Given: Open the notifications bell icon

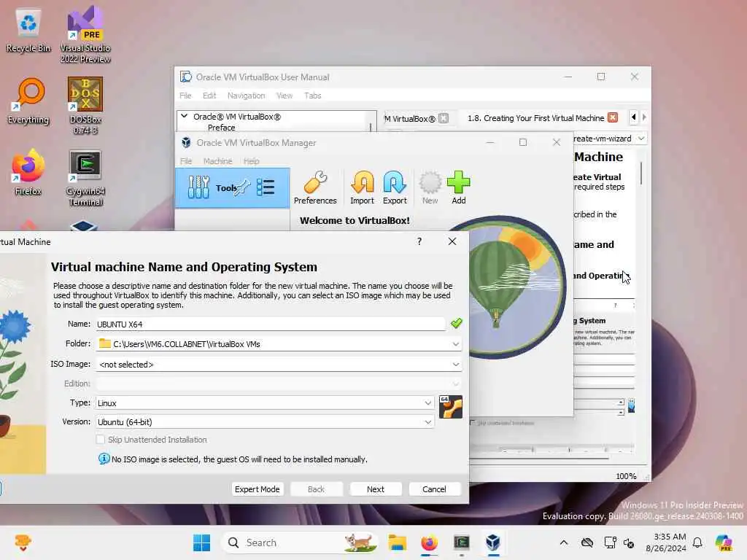Looking at the screenshot, I should 697,542.
